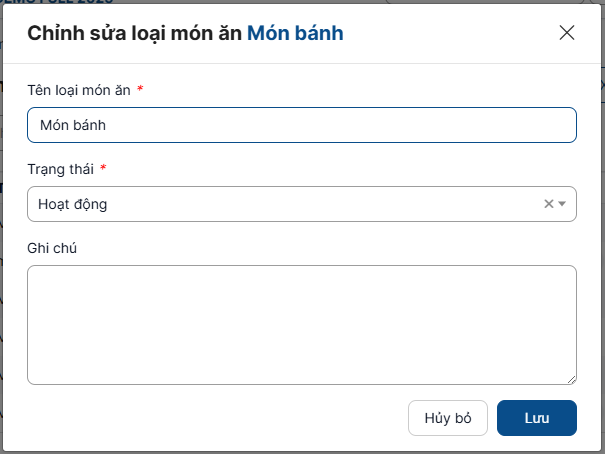Click the red asterisk beside Tên loại món ăn

tap(140, 90)
